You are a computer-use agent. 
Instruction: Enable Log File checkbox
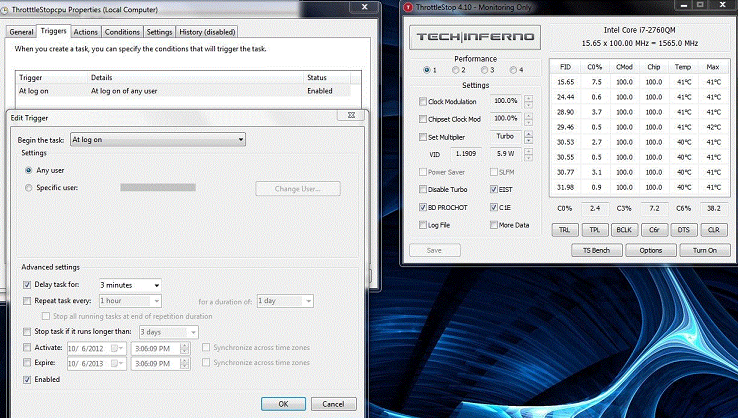[423, 225]
